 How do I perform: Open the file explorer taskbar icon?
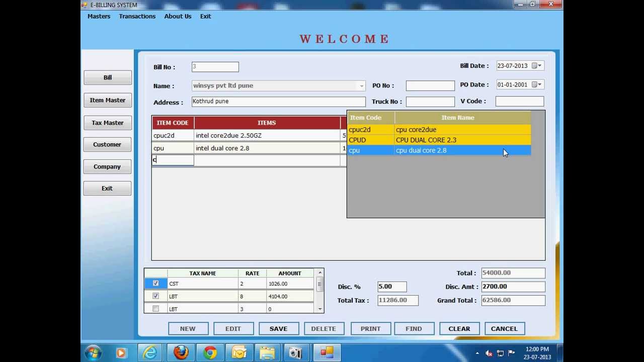[x=267, y=352]
